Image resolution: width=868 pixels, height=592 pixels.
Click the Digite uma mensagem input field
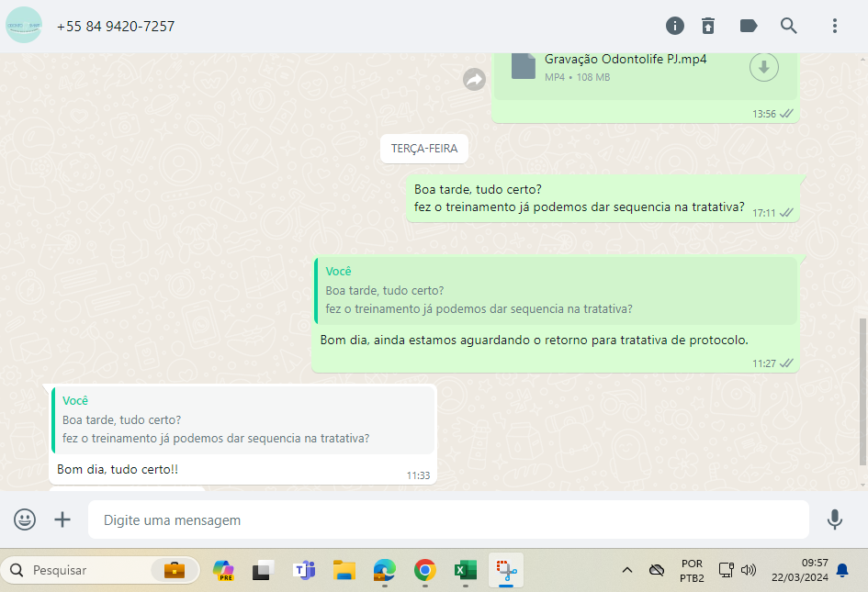(x=448, y=519)
